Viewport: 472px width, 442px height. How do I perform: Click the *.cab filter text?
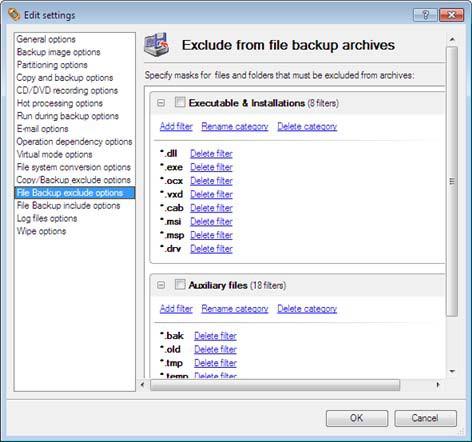pos(172,208)
